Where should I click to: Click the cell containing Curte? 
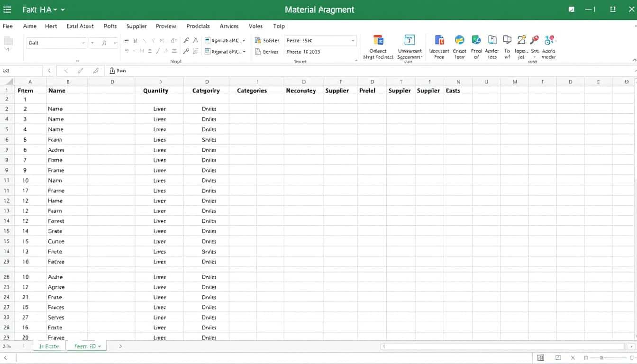coord(67,241)
